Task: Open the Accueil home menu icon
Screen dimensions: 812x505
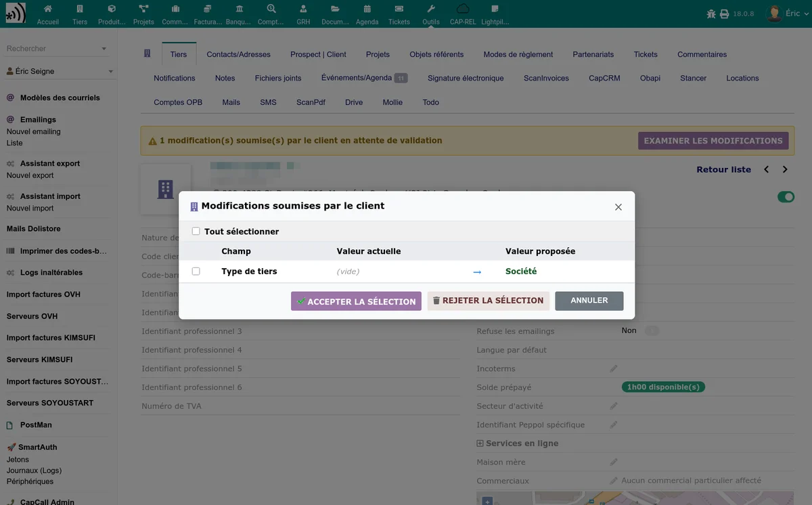Action: (x=48, y=9)
